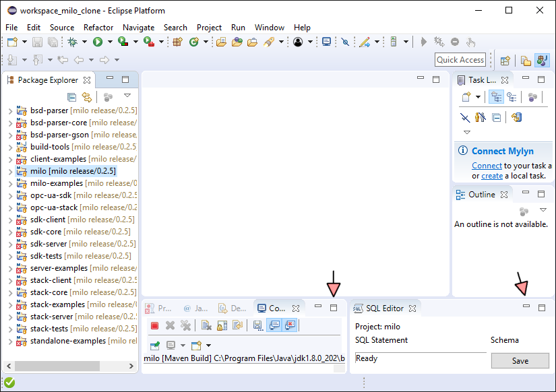Expand the milo-examples project tree node
The image size is (556, 392).
(10, 183)
